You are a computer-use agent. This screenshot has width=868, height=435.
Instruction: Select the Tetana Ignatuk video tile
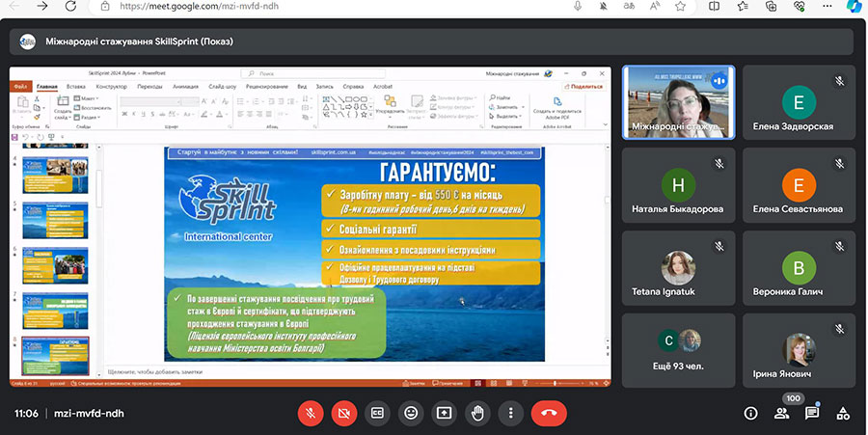pyautogui.click(x=678, y=266)
